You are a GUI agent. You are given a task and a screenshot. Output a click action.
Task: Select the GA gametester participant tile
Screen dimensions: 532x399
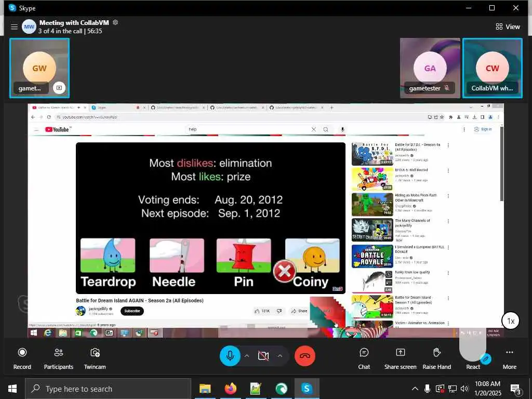click(430, 68)
